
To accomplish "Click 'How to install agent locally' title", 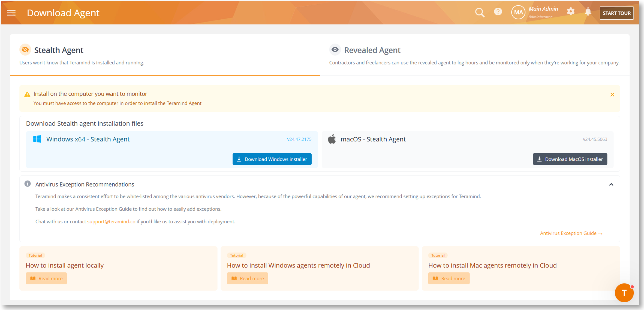I will pos(65,265).
